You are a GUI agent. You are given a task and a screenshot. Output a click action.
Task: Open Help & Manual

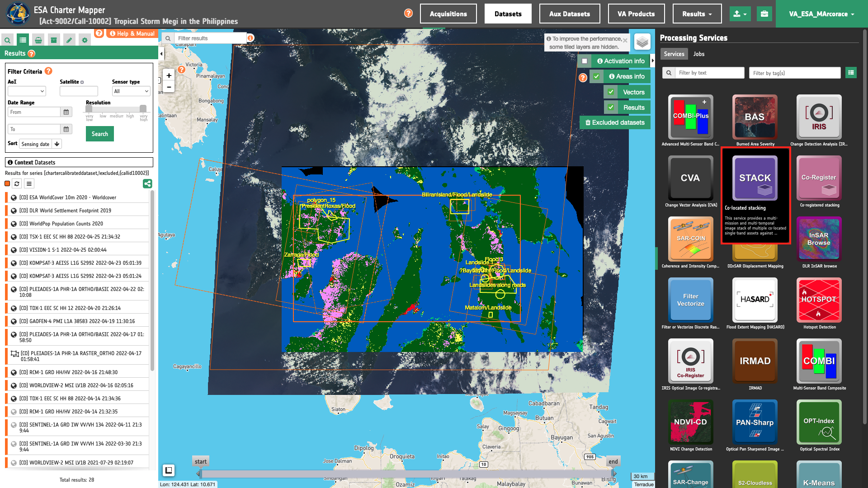(x=132, y=33)
